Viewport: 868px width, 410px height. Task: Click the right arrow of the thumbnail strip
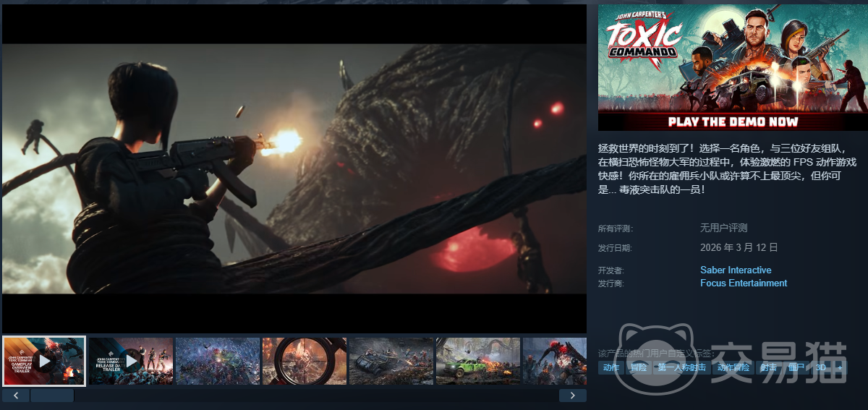tap(572, 396)
